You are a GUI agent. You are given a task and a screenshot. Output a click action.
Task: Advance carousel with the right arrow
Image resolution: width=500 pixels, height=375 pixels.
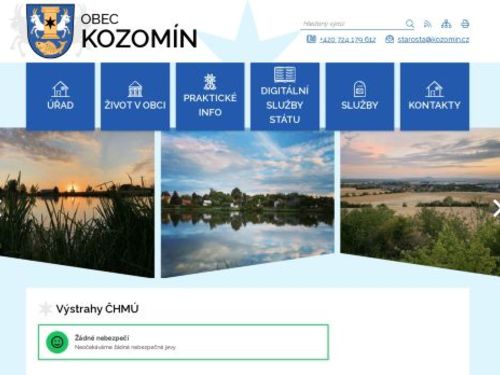[496, 209]
